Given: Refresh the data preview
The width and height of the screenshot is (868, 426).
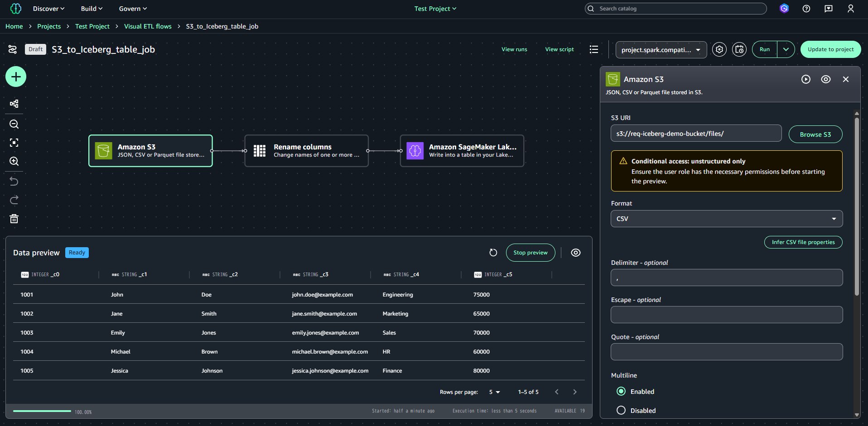Looking at the screenshot, I should 493,253.
